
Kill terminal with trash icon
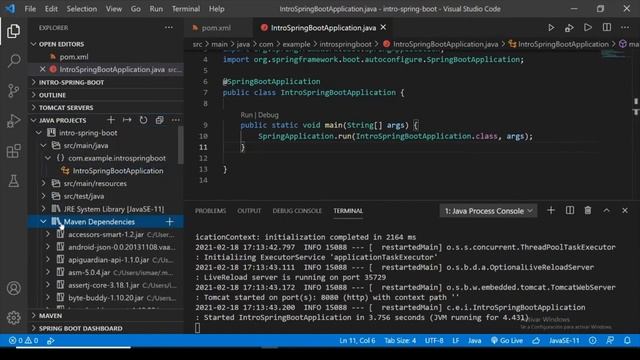click(x=588, y=211)
